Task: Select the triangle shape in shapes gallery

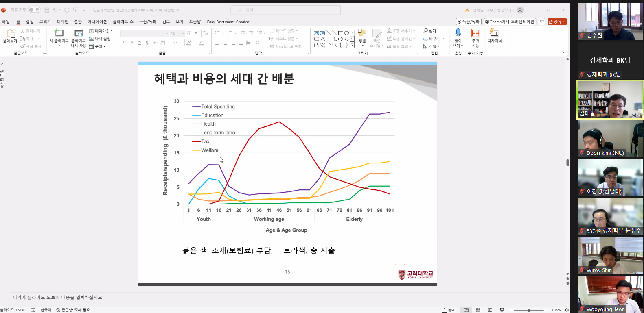Action: [322, 39]
